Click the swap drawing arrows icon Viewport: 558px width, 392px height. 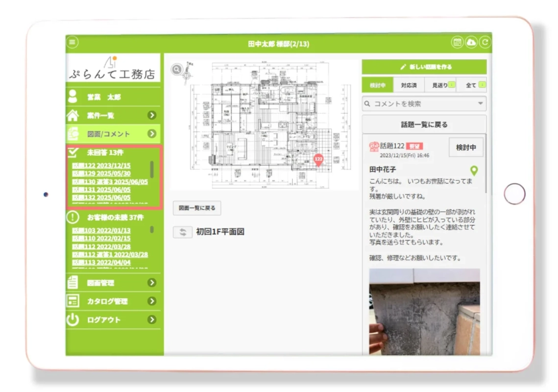pos(183,232)
